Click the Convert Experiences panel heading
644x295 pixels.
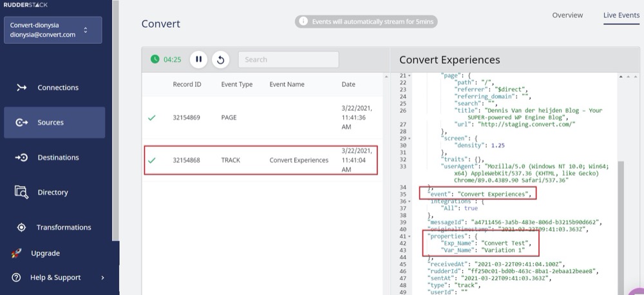450,60
